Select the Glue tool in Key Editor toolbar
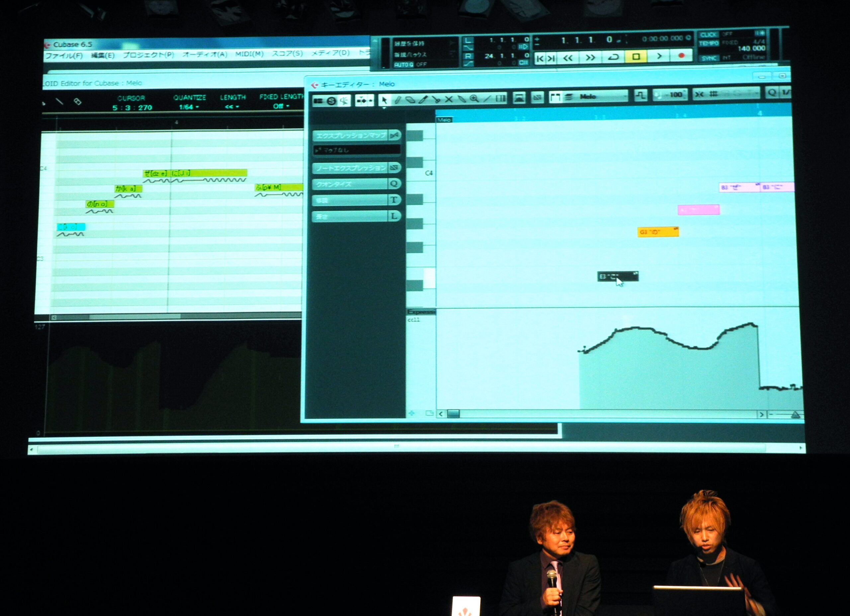 coord(462,99)
